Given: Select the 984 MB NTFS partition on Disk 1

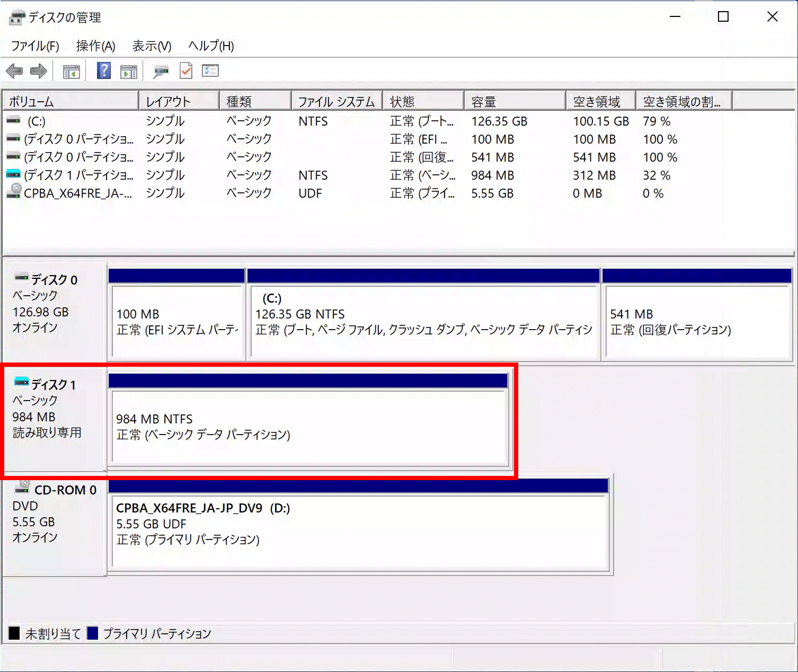Looking at the screenshot, I should point(309,420).
